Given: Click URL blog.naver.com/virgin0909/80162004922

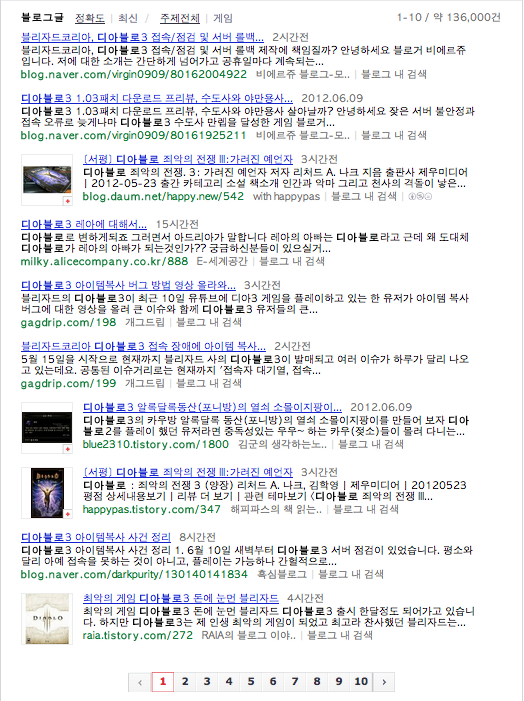Looking at the screenshot, I should [x=134, y=74].
